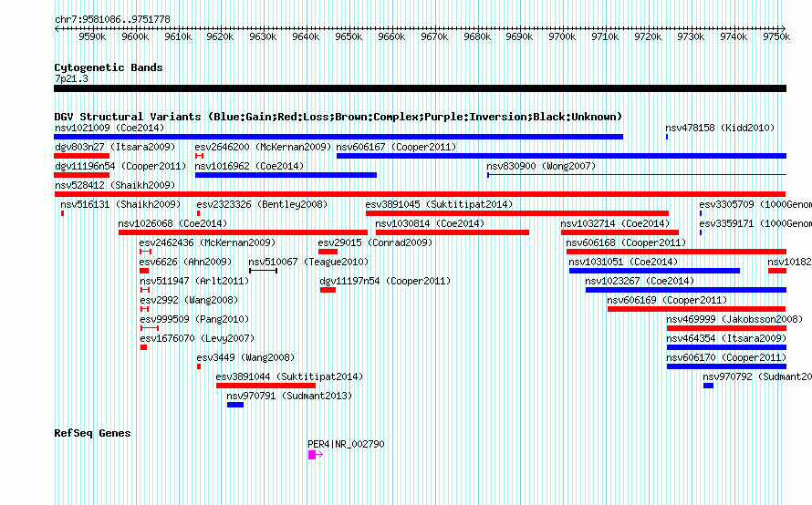Open the dgv803n27 (Itsara2009) variant label
Viewport: 812px width, 505px height.
coord(115,147)
